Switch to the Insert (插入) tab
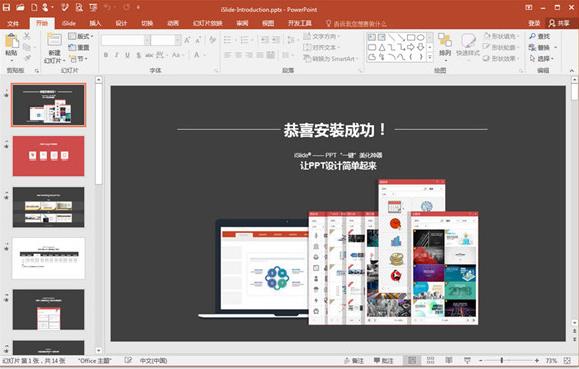Image resolution: width=579 pixels, height=369 pixels. [x=95, y=23]
